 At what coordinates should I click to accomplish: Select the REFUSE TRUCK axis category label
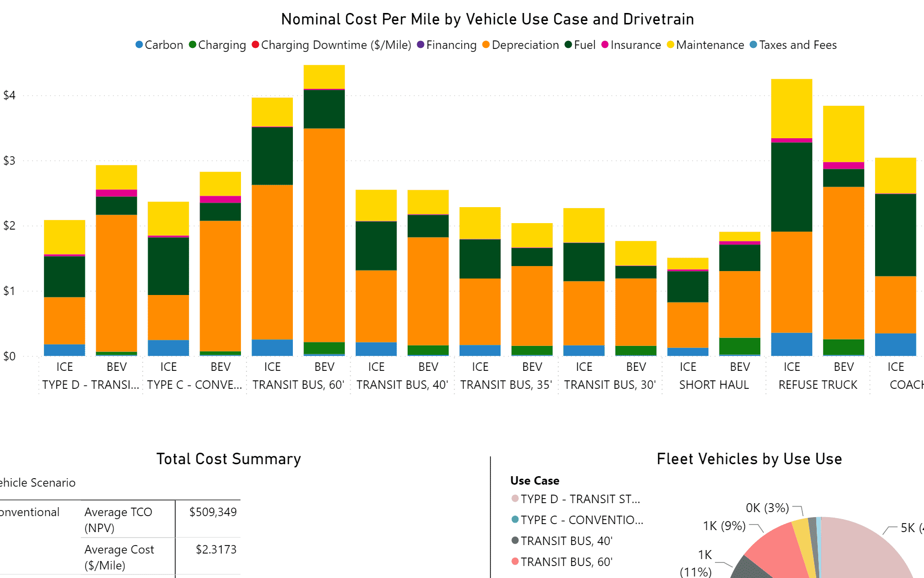point(818,385)
